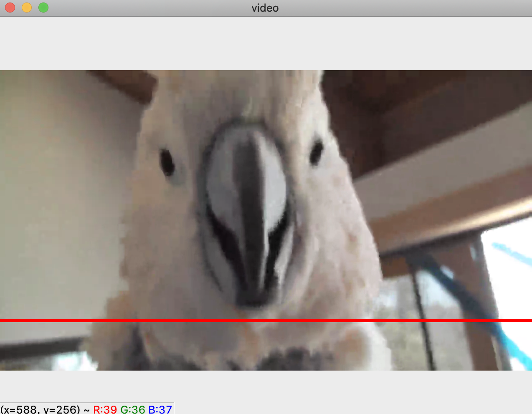This screenshot has height=414, width=532.
Task: Click the red R:39 value
Action: [x=105, y=409]
